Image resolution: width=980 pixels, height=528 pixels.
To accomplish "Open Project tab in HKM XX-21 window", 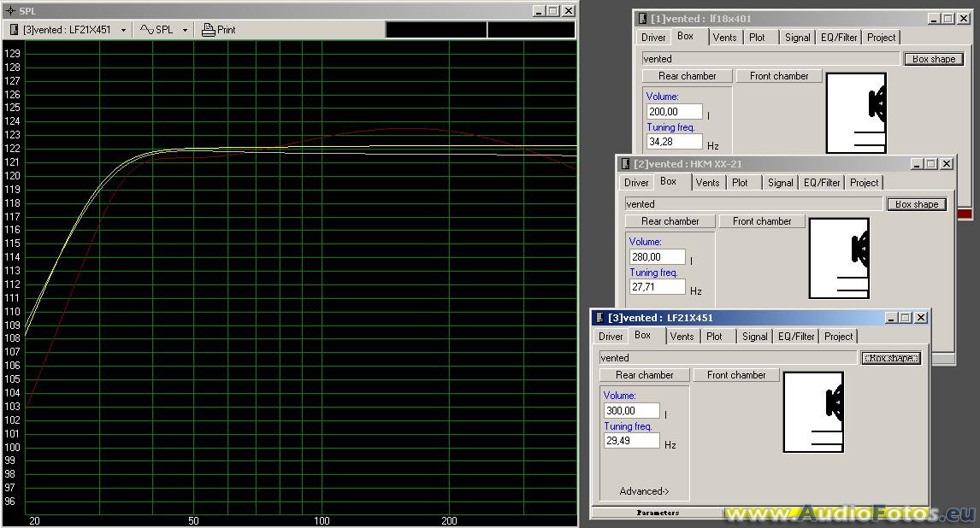I will coord(865,183).
